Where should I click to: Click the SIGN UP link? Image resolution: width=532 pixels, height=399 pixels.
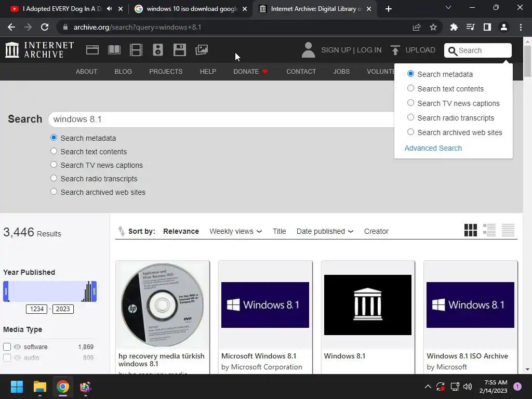click(336, 50)
